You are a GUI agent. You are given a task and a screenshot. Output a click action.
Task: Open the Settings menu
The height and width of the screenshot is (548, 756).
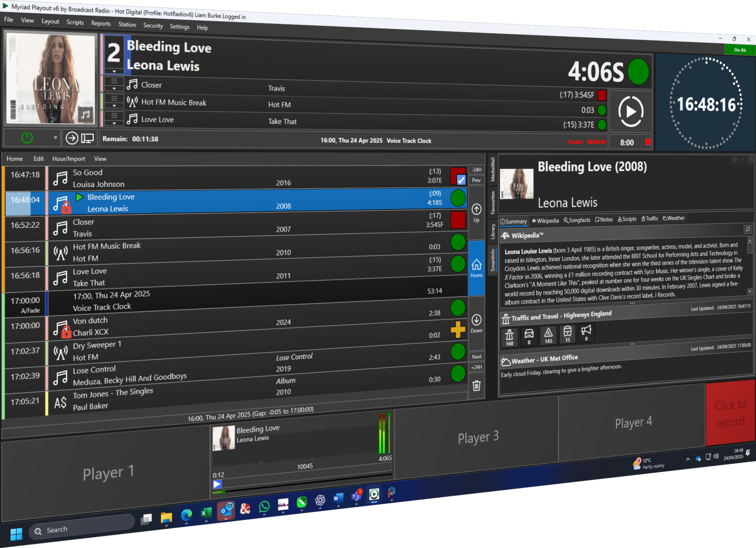pyautogui.click(x=180, y=26)
